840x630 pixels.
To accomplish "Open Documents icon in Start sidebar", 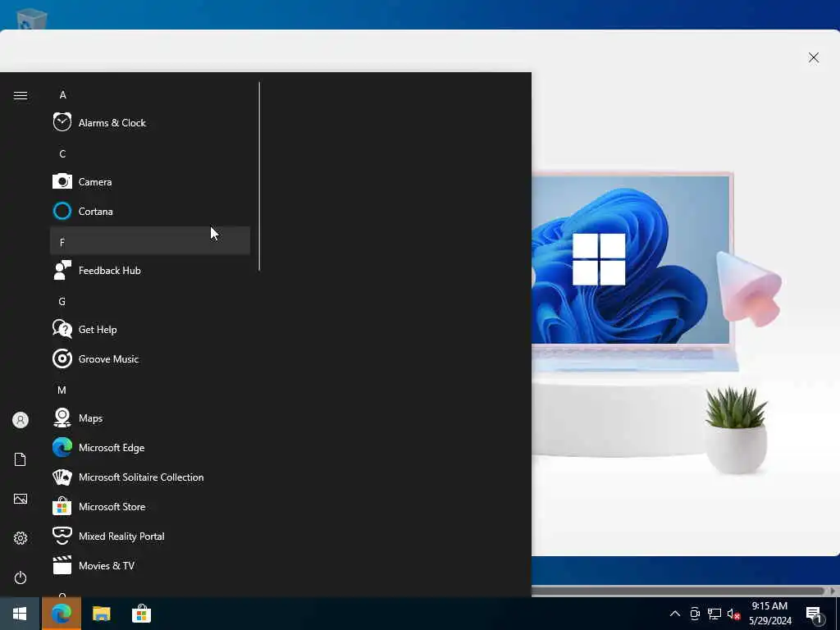I will click(21, 459).
